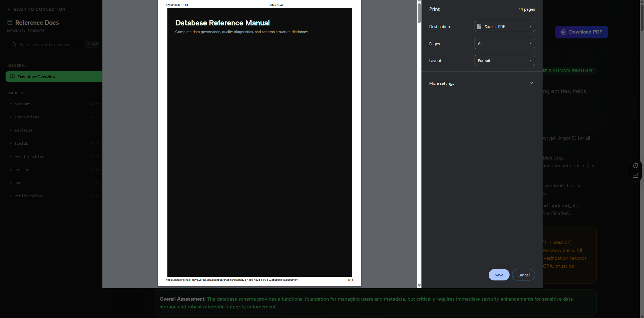This screenshot has height=318, width=644.
Task: Open the Layout dropdown set to Portrait
Action: [x=505, y=60]
